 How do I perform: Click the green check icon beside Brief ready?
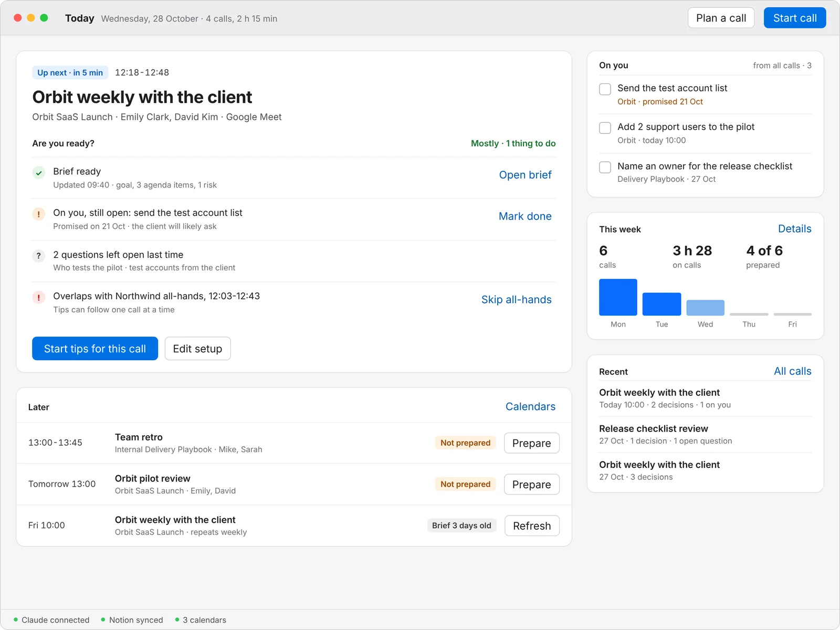click(x=39, y=173)
